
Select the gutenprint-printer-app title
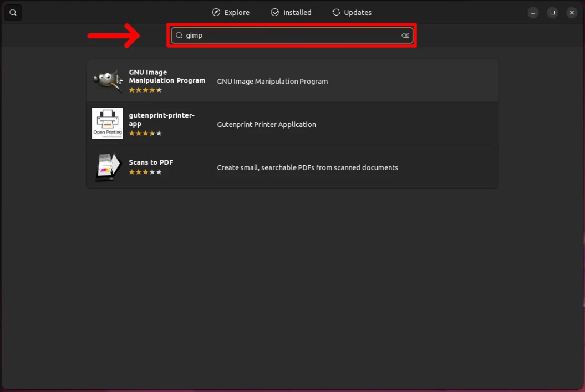[x=161, y=119]
